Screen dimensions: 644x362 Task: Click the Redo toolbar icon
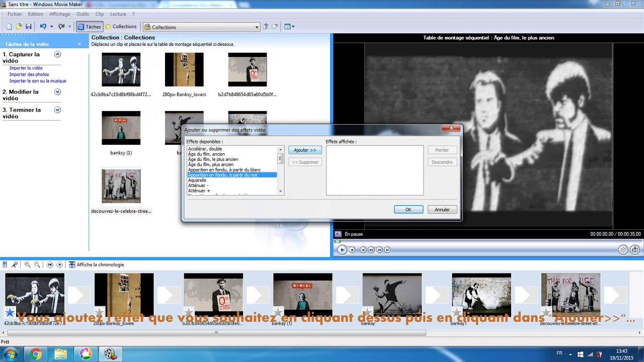61,27
